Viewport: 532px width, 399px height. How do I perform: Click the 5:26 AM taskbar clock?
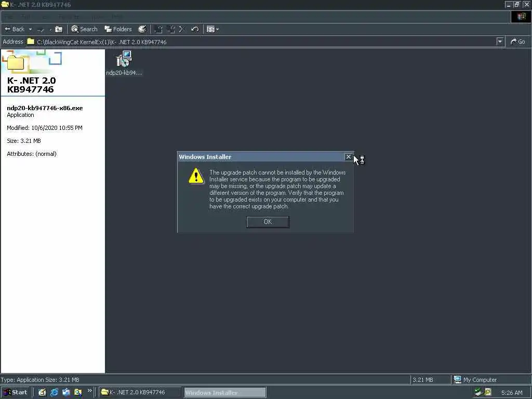(512, 393)
